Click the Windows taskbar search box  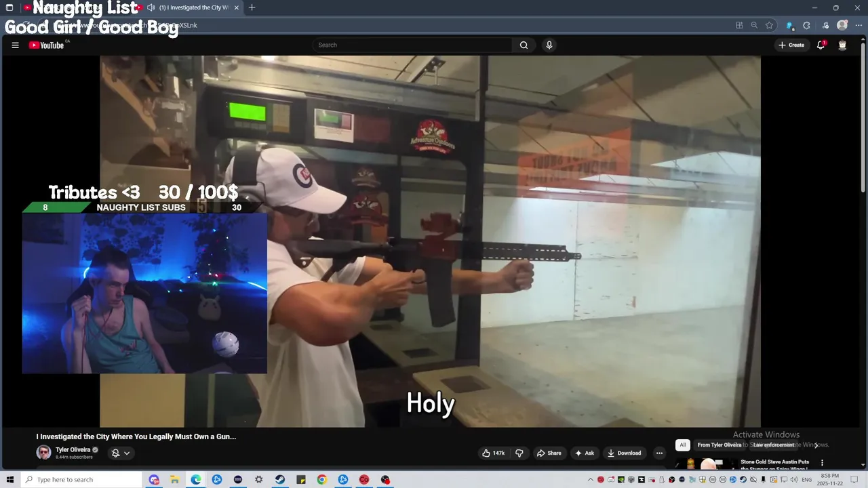(81, 480)
